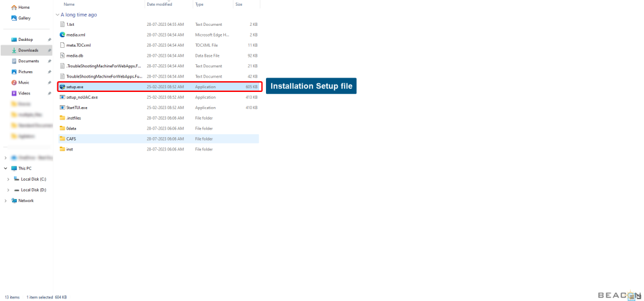
Task: Click the Gallery icon in the sidebar
Action: point(14,18)
